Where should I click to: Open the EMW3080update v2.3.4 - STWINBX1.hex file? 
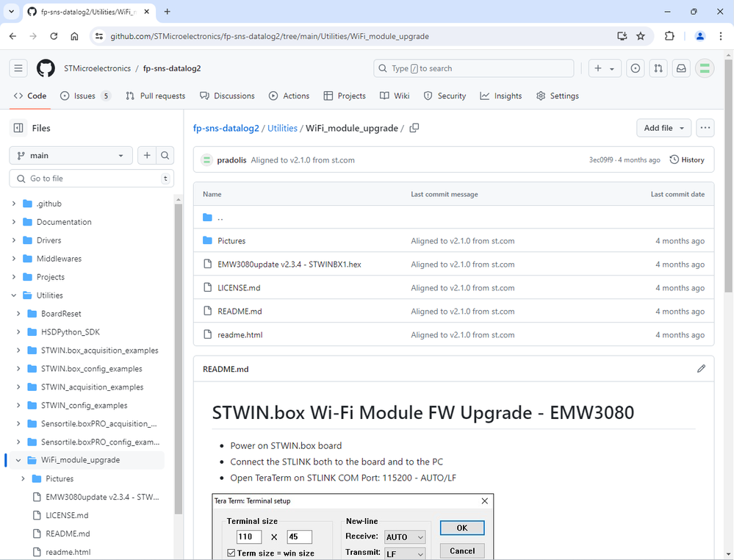[x=289, y=265]
